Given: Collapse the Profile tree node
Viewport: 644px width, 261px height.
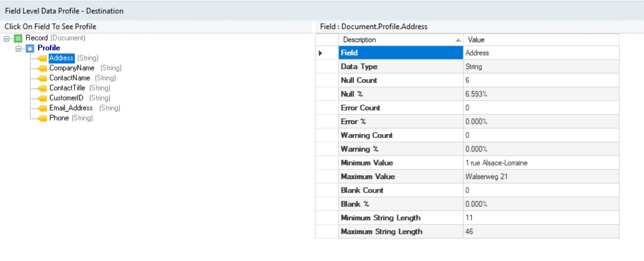Looking at the screenshot, I should pyautogui.click(x=18, y=48).
